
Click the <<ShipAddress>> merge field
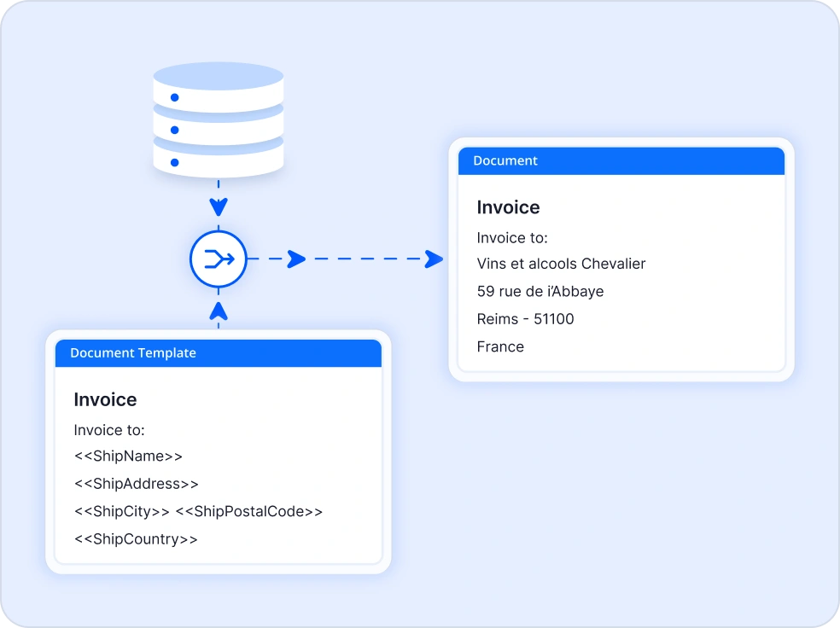[x=136, y=484]
